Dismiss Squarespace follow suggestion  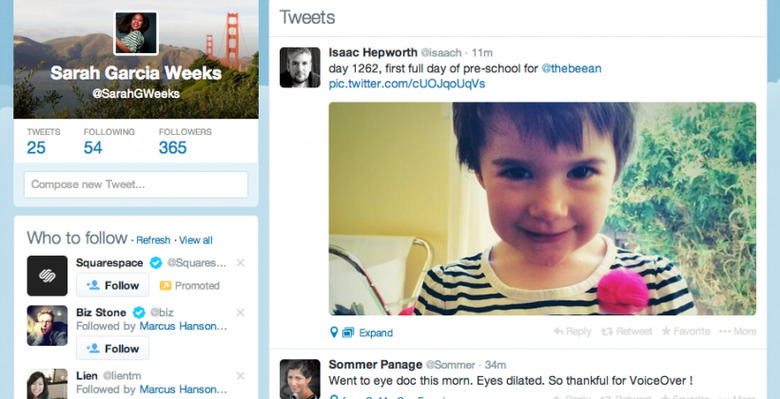(240, 263)
